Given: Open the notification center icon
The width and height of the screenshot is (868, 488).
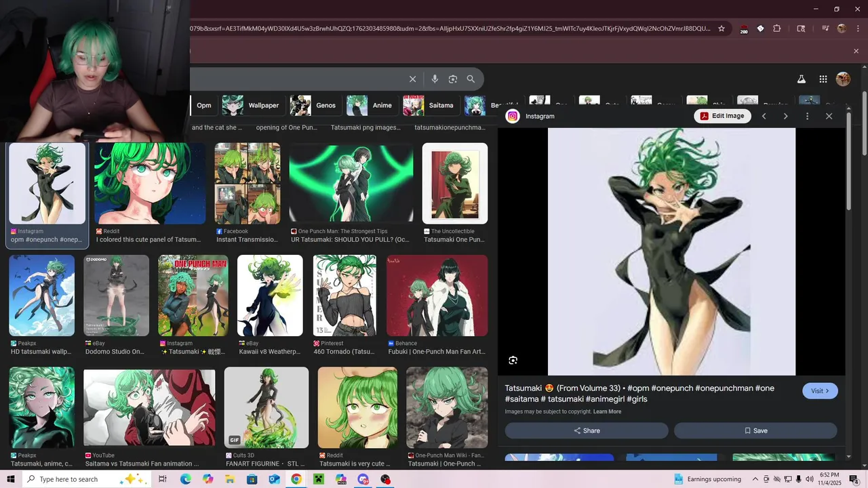Looking at the screenshot, I should (x=854, y=479).
